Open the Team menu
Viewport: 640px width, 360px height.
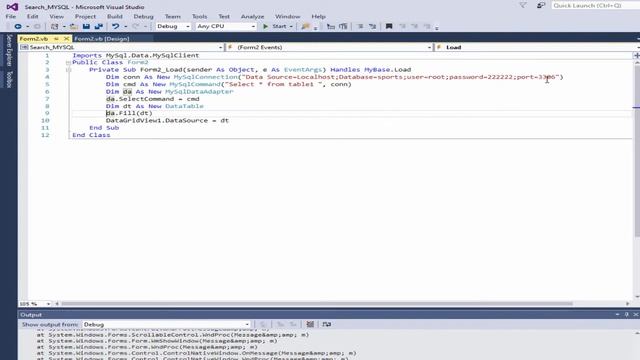[173, 16]
